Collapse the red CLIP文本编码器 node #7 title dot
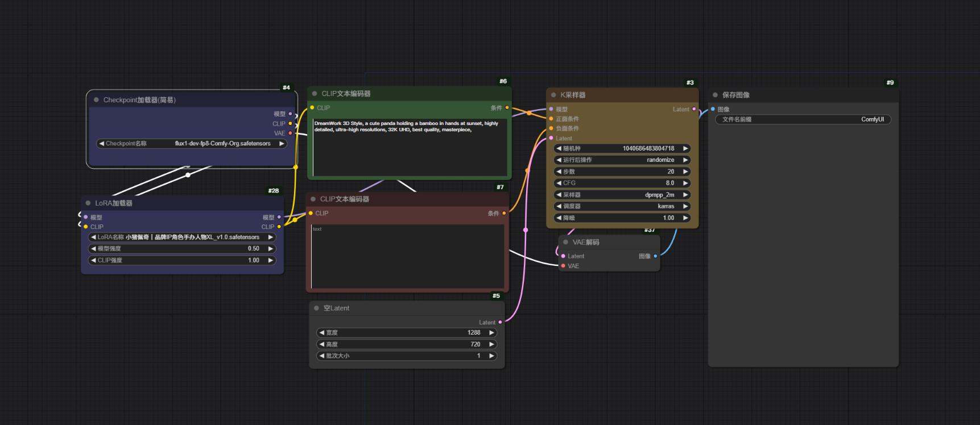This screenshot has width=980, height=425. point(313,199)
